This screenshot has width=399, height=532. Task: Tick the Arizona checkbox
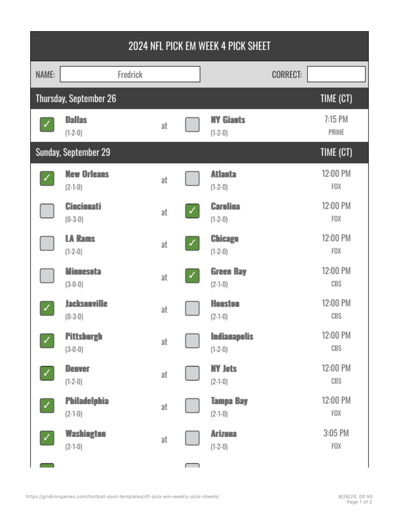pyautogui.click(x=192, y=438)
